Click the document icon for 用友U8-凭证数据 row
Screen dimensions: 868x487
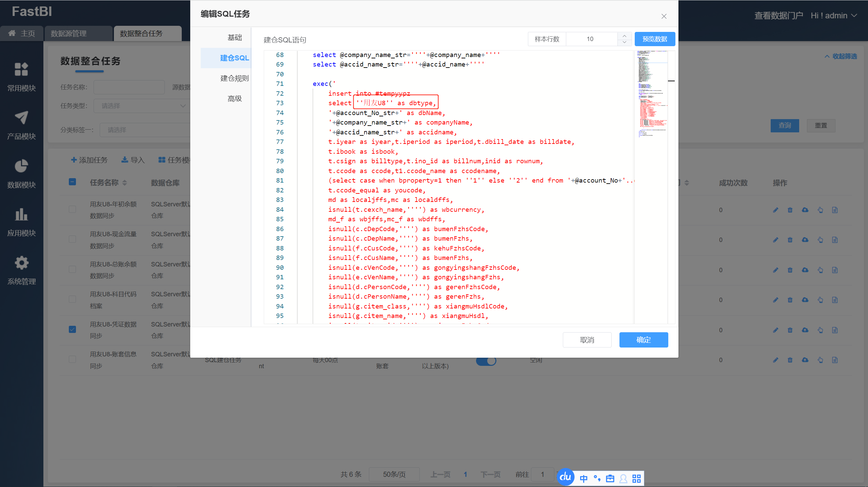coord(835,330)
